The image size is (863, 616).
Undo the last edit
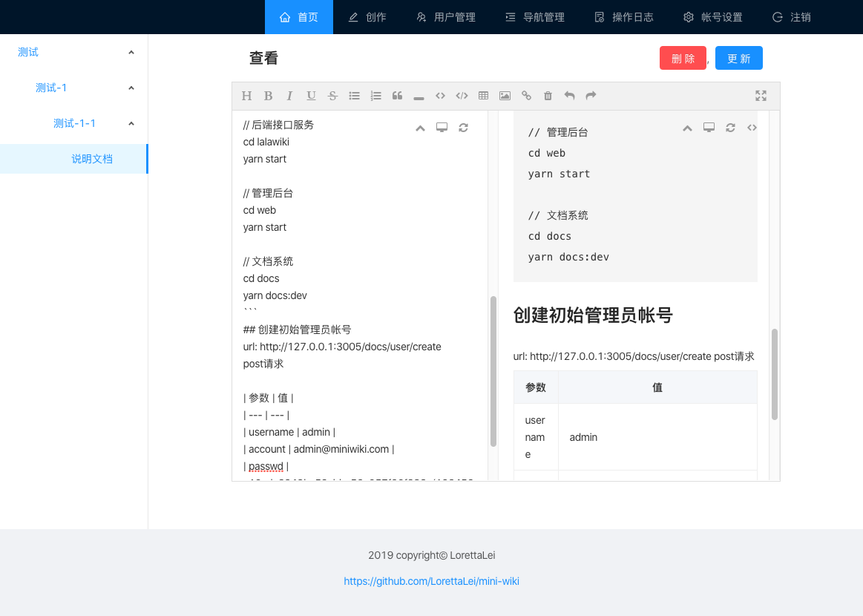(x=569, y=96)
